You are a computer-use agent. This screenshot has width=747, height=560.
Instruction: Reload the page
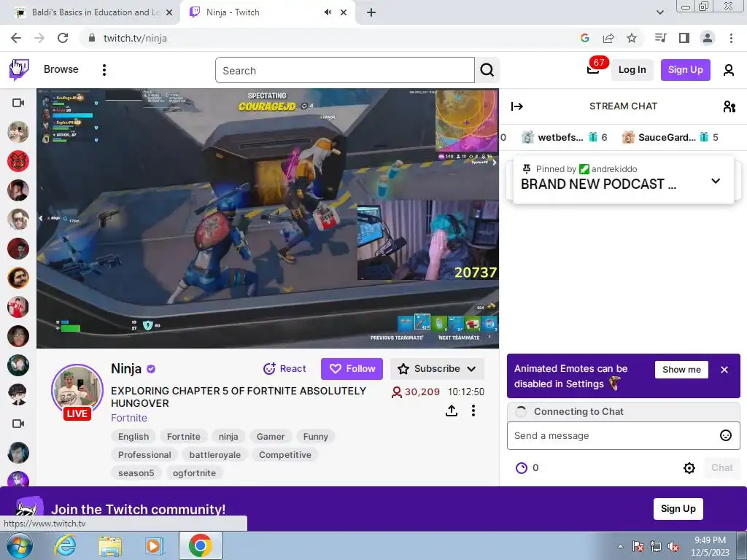(x=63, y=38)
